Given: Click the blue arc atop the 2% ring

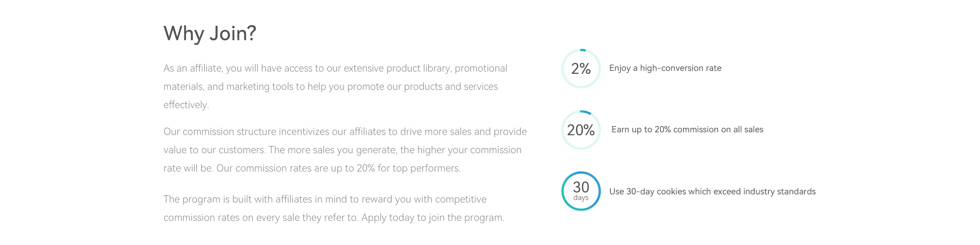Looking at the screenshot, I should pos(583,50).
